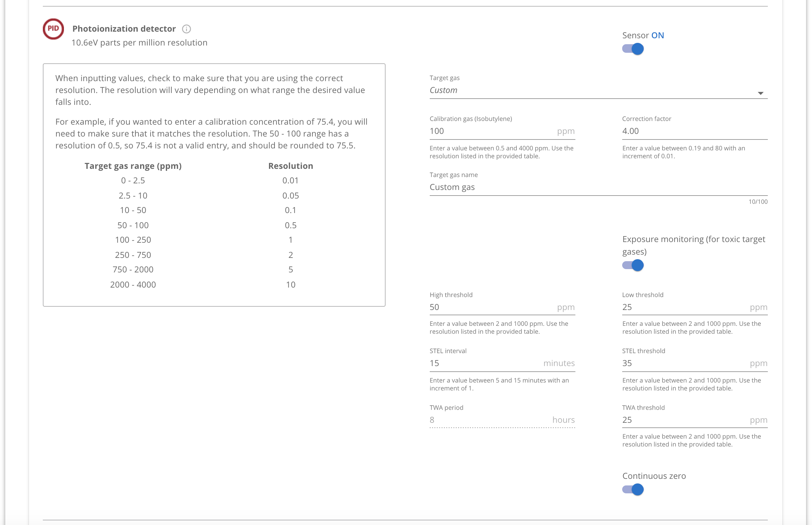Click the Target gas range column header
The height and width of the screenshot is (525, 812).
point(133,166)
